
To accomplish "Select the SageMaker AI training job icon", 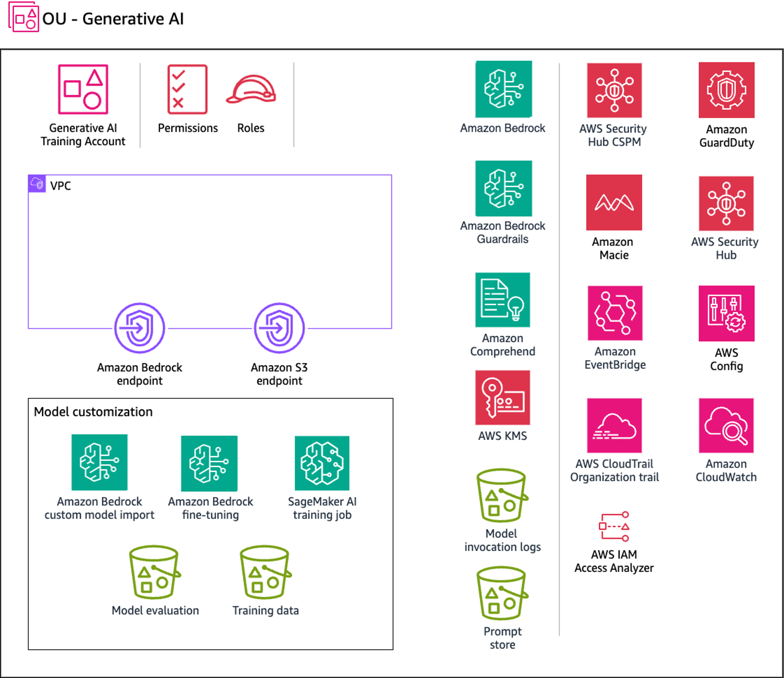I will tap(322, 463).
